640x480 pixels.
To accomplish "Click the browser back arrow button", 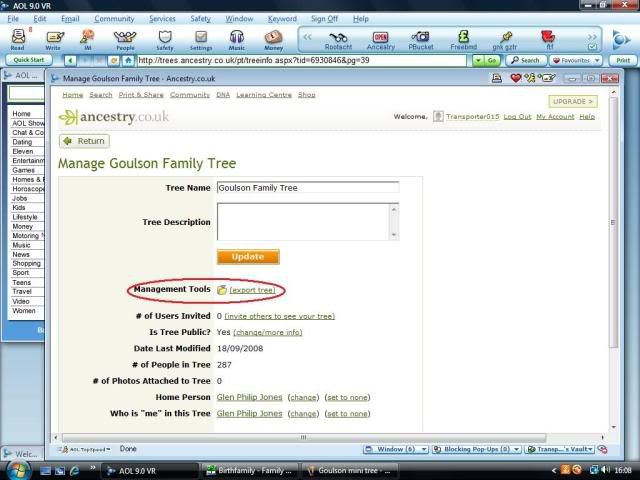I will coord(70,60).
